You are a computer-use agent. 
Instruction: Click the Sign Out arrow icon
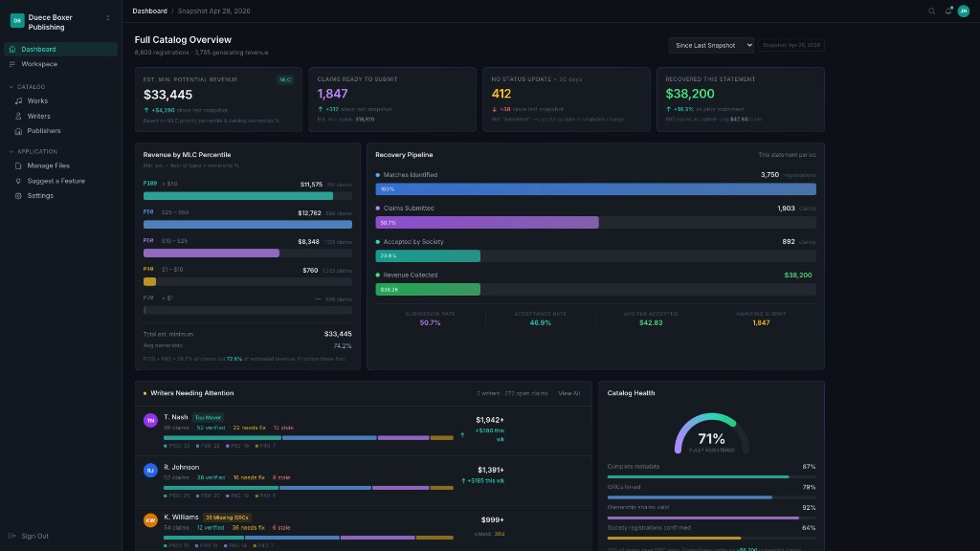pos(11,536)
